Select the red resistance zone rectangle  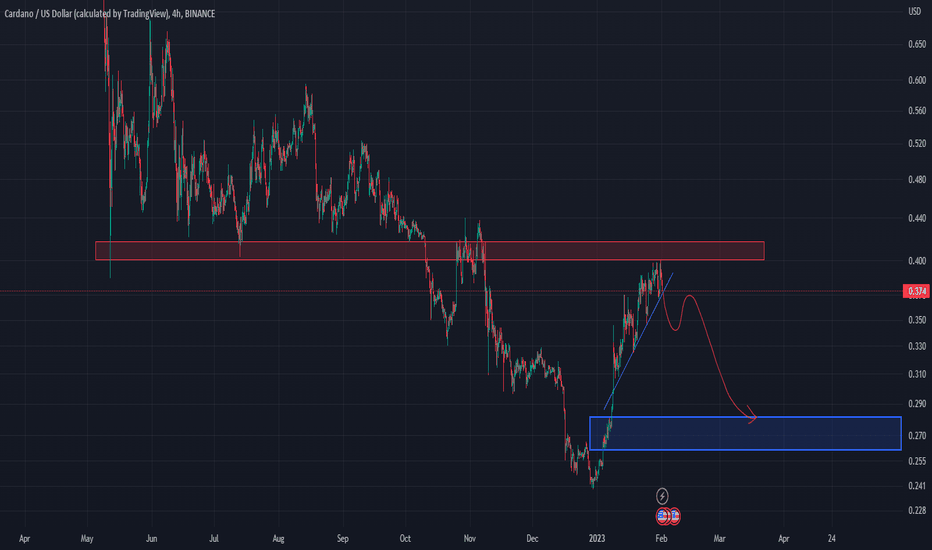(x=430, y=251)
